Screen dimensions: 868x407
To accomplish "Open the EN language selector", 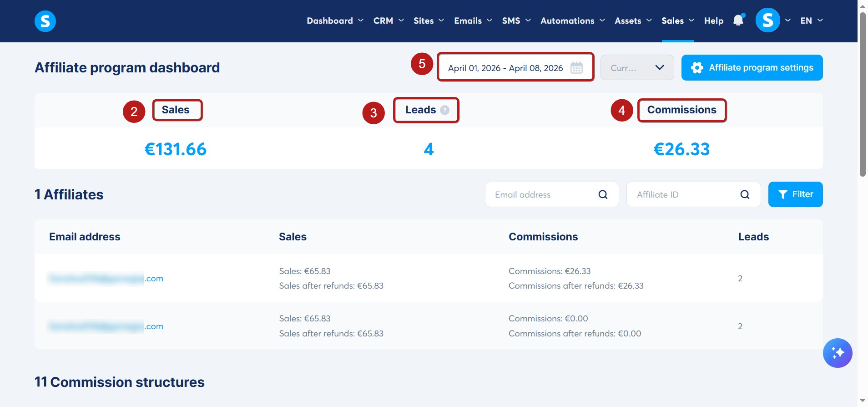I will 812,20.
